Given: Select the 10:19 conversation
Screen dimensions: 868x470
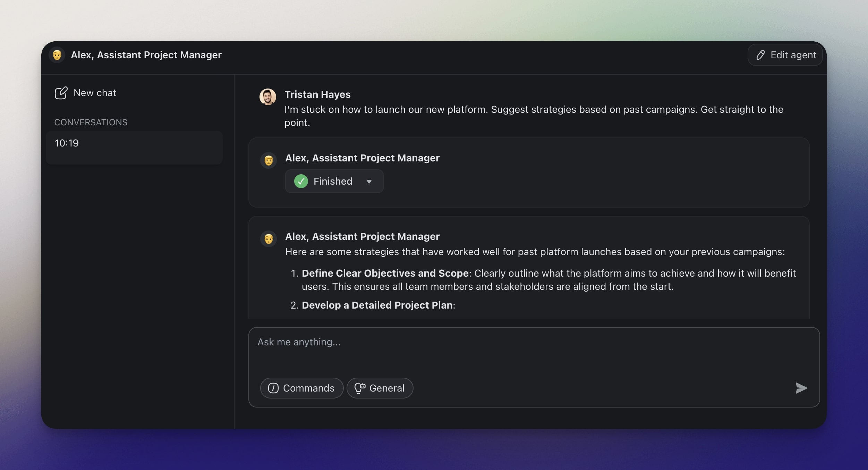Looking at the screenshot, I should (x=134, y=147).
